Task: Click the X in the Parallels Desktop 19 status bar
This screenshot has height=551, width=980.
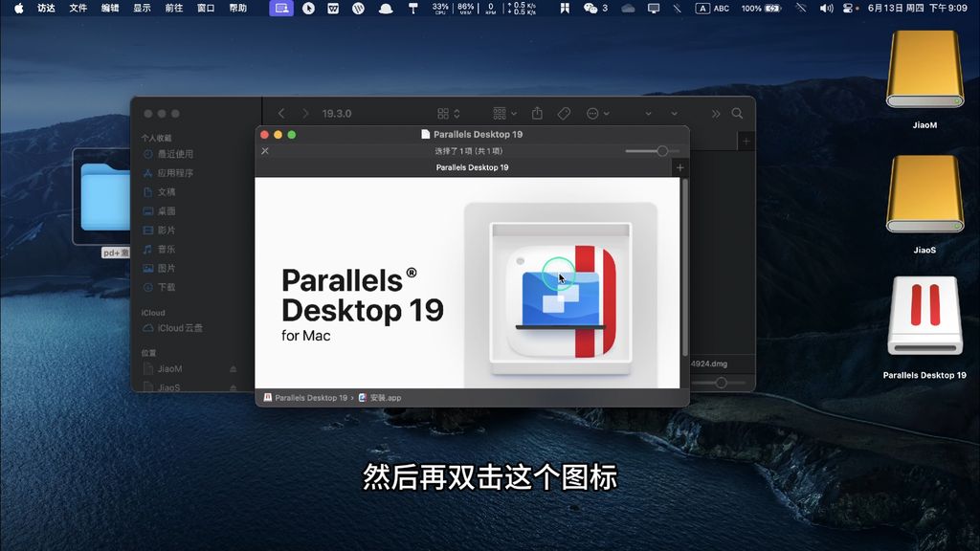Action: 265,150
